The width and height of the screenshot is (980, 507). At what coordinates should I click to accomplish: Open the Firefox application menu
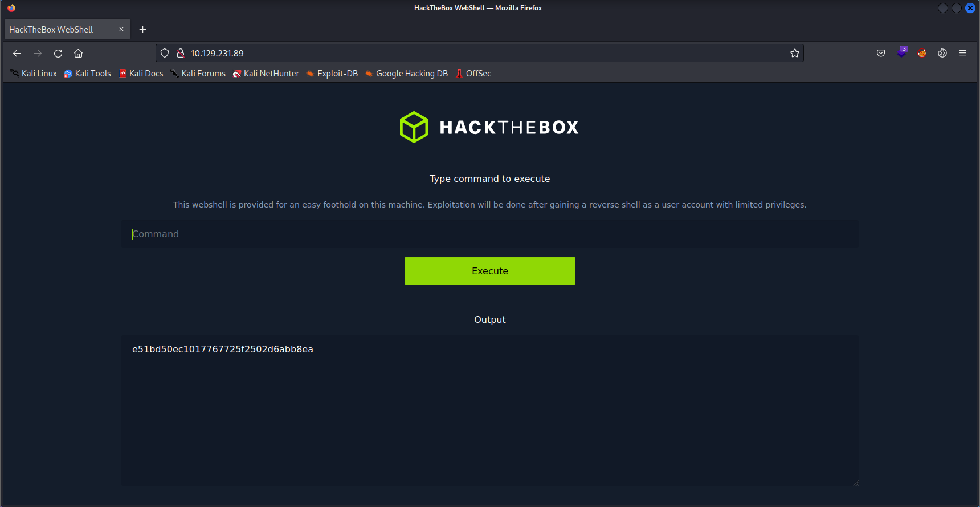pos(963,53)
